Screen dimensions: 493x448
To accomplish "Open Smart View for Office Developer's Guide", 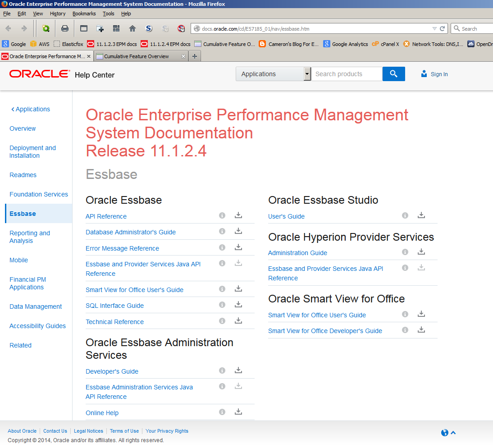I will [325, 331].
